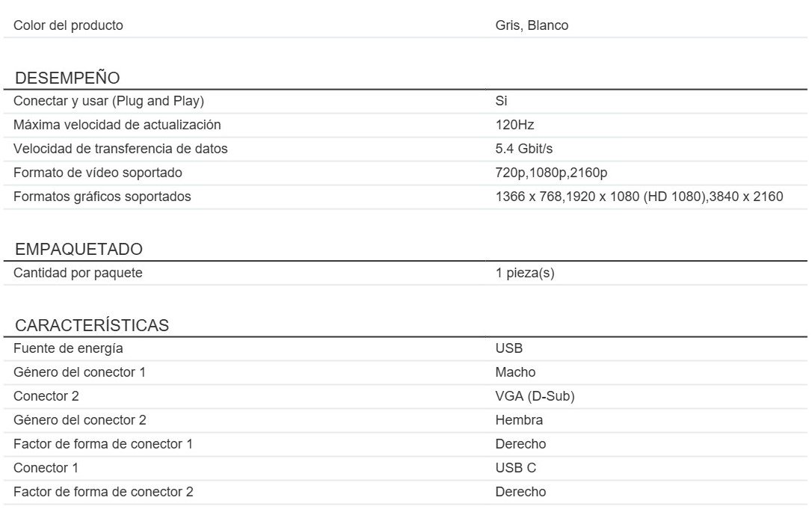This screenshot has width=812, height=521.
Task: Click 'Factor de forma de conector 2' label
Action: [103, 492]
